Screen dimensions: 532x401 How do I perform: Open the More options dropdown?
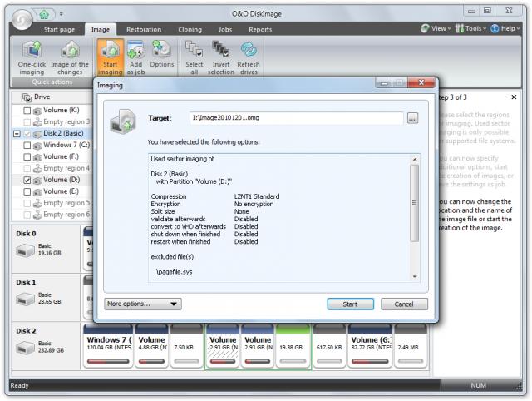click(x=143, y=304)
